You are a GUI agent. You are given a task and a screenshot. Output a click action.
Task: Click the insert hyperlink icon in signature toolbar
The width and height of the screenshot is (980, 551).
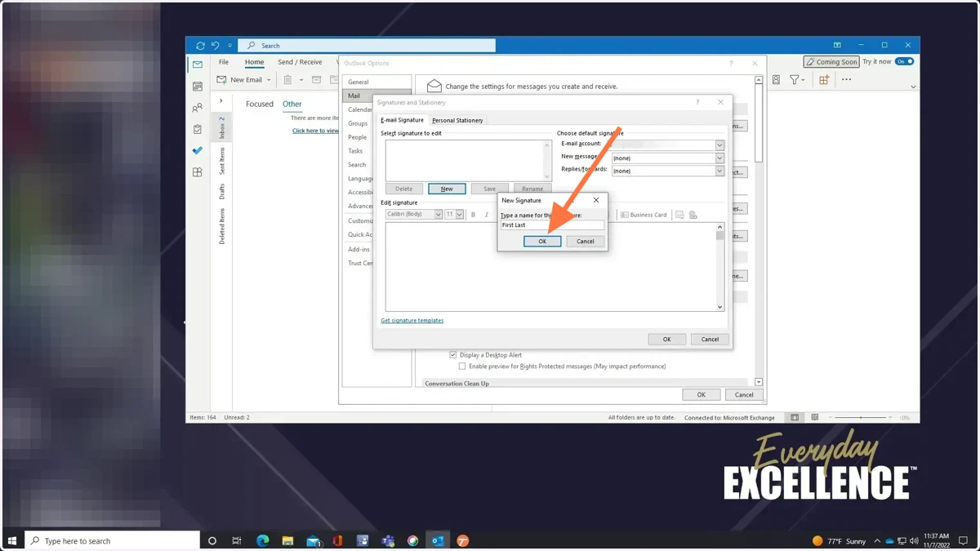tap(693, 215)
